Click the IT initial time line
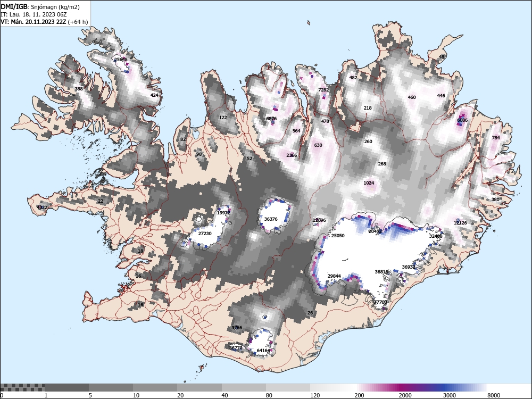 [x=34, y=14]
